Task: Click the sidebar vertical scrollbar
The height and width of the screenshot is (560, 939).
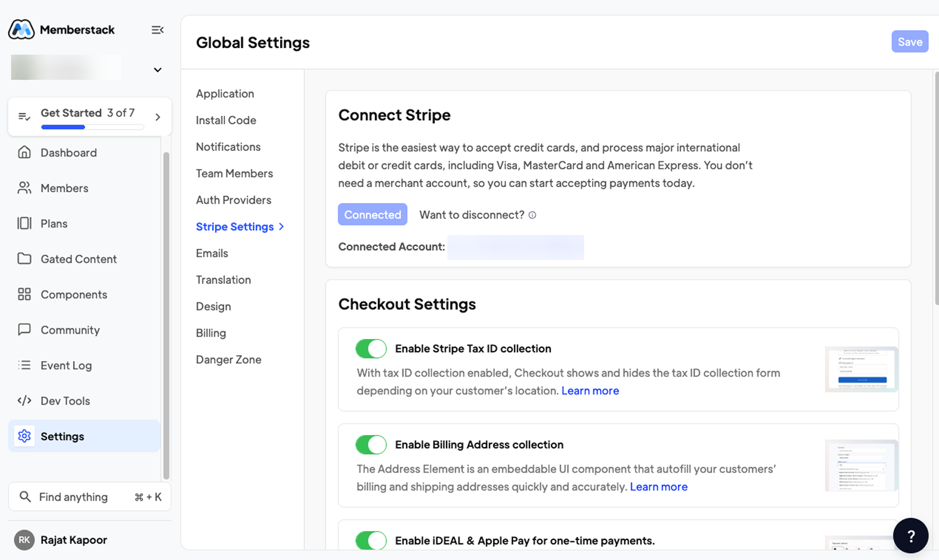Action: [x=166, y=315]
